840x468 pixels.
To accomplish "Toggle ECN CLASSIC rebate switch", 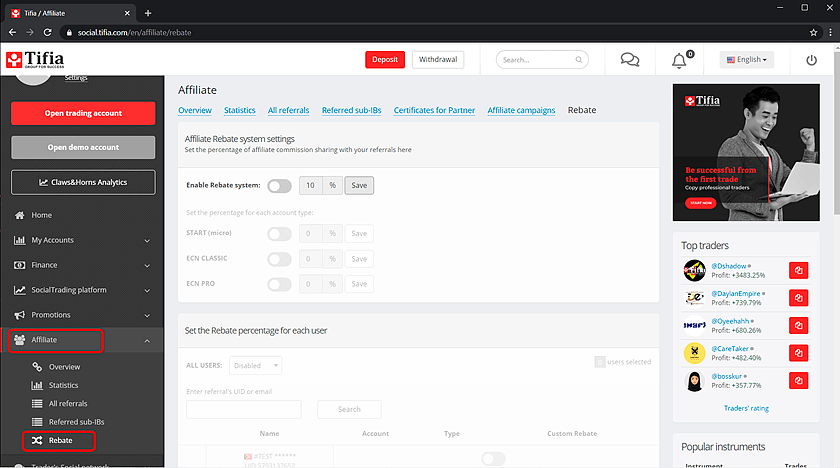I will point(279,259).
